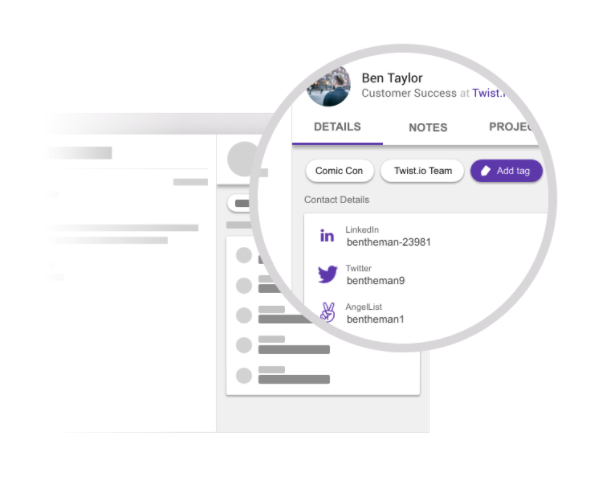This screenshot has height=493, width=614.
Task: Select the Comic Con tag
Action: (x=339, y=171)
